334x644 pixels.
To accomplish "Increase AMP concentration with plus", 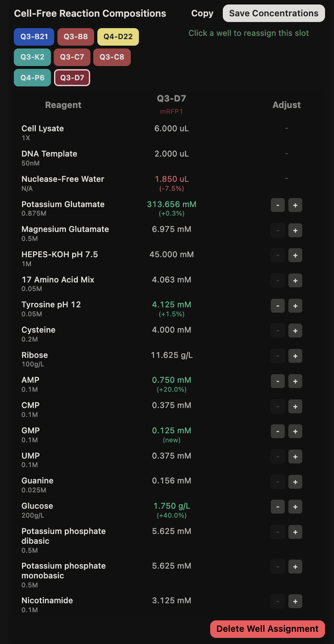I will point(295,381).
